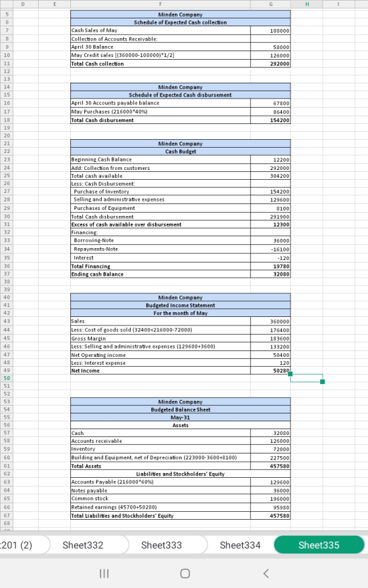The width and height of the screenshot is (368, 588).
Task: Select 'Cash Budget' title cell
Action: point(180,152)
